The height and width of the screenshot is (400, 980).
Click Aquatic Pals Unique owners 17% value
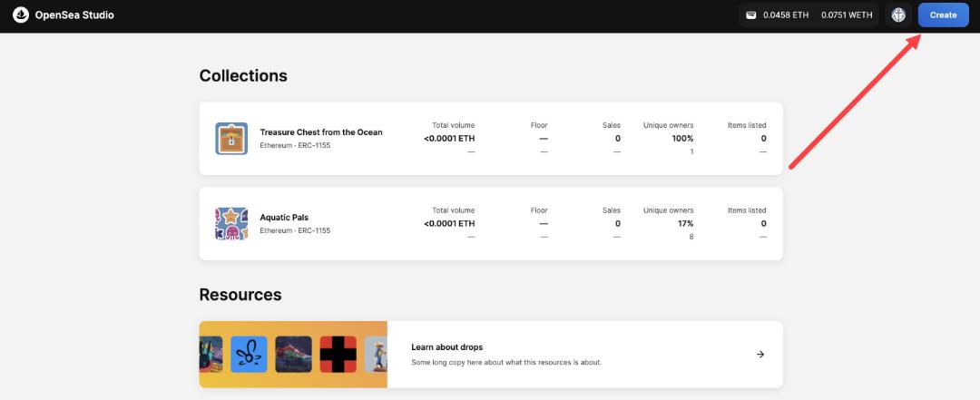[686, 224]
